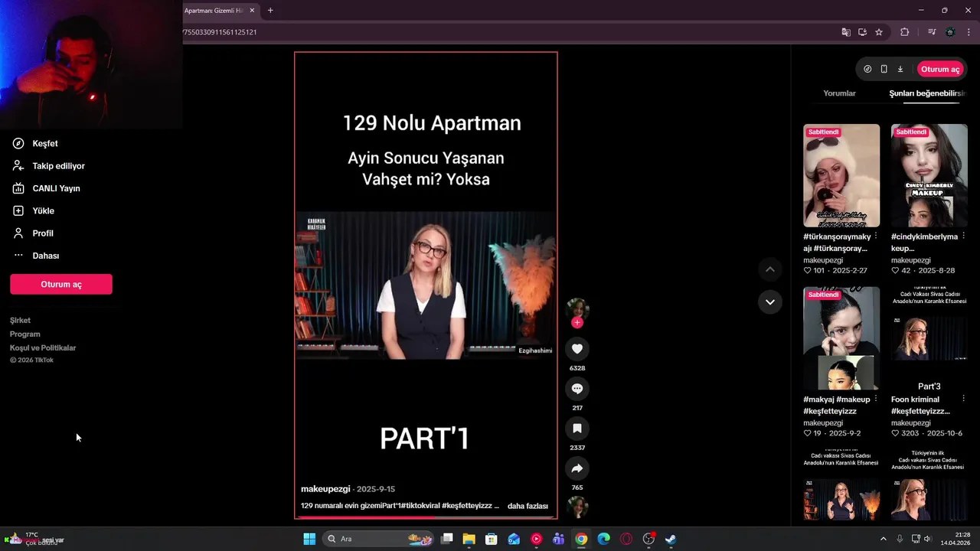Click makeupezgi under Foon kriminal video

click(911, 423)
